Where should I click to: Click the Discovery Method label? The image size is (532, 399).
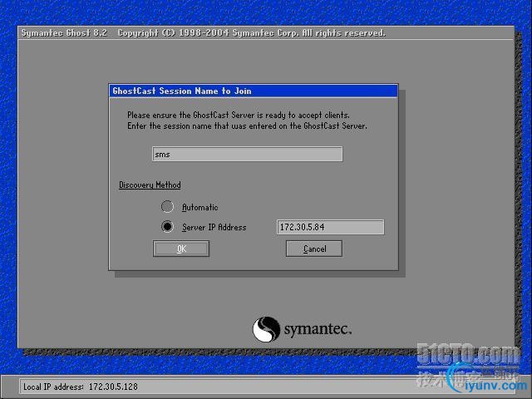coord(150,185)
